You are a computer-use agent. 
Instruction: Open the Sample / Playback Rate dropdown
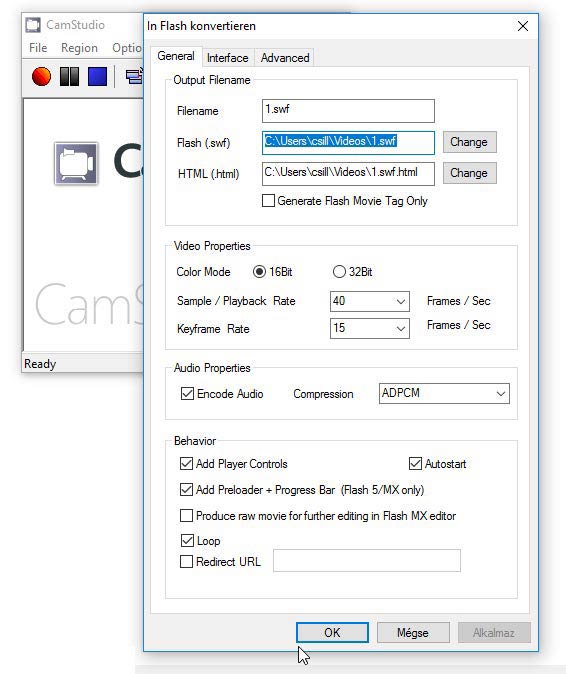370,301
